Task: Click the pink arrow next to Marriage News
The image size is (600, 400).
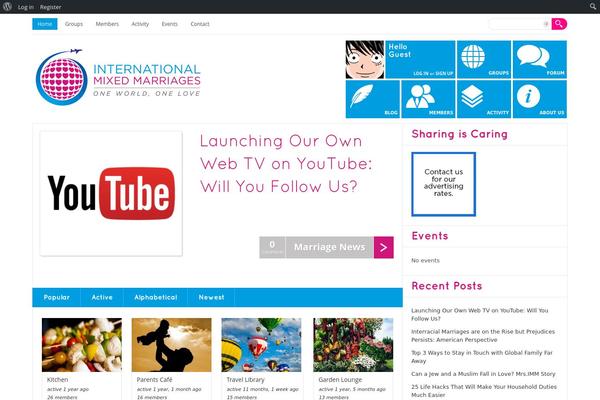Action: (x=383, y=247)
